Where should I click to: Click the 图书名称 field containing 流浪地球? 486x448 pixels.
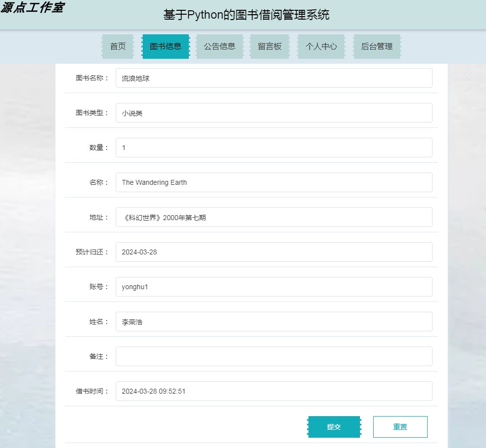(x=274, y=77)
